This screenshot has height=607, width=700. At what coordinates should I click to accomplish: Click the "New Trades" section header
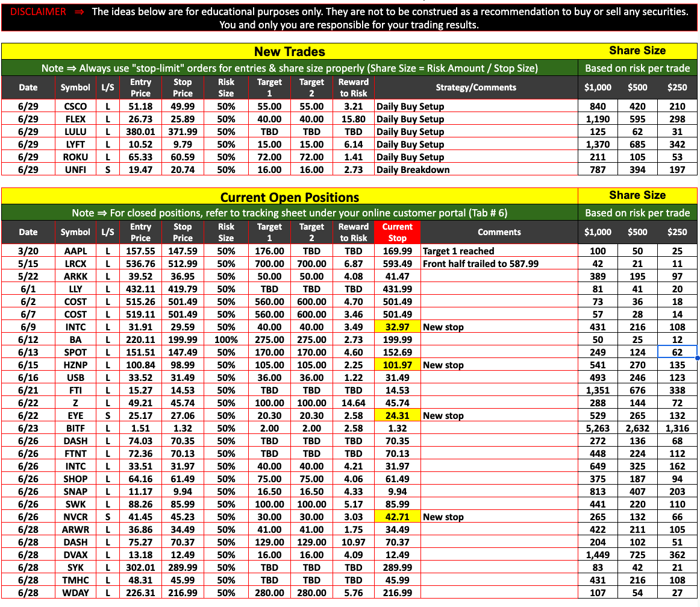click(x=289, y=51)
